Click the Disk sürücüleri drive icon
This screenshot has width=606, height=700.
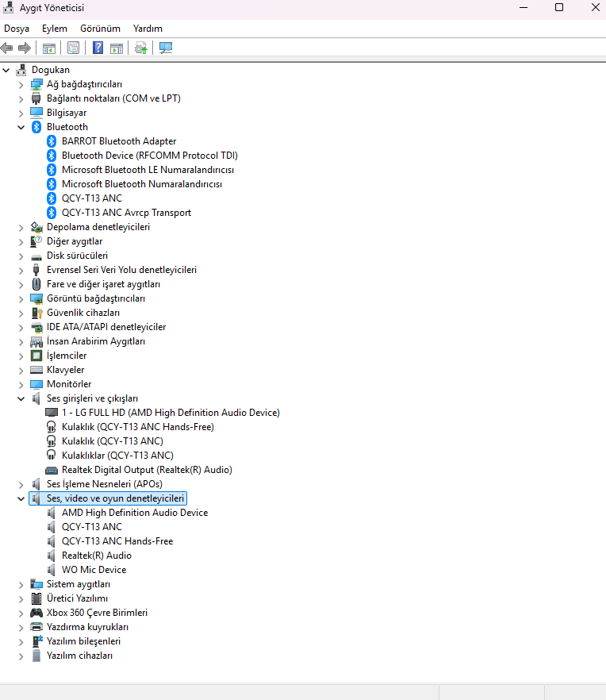tap(36, 256)
